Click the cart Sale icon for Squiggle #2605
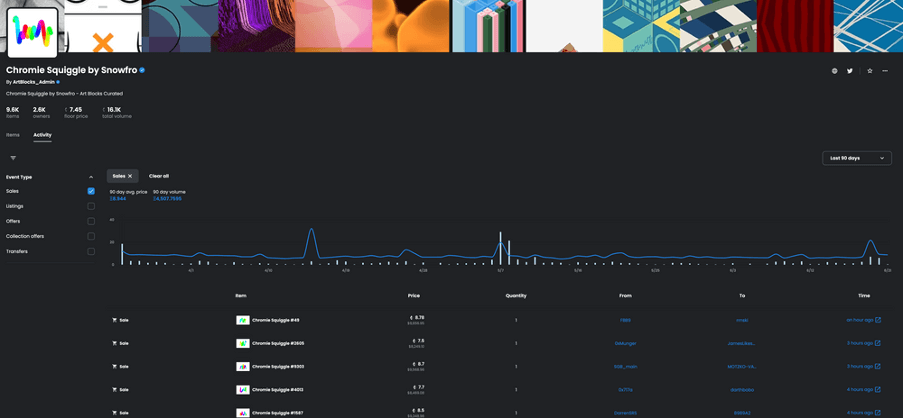The width and height of the screenshot is (904, 418). pyautogui.click(x=114, y=343)
